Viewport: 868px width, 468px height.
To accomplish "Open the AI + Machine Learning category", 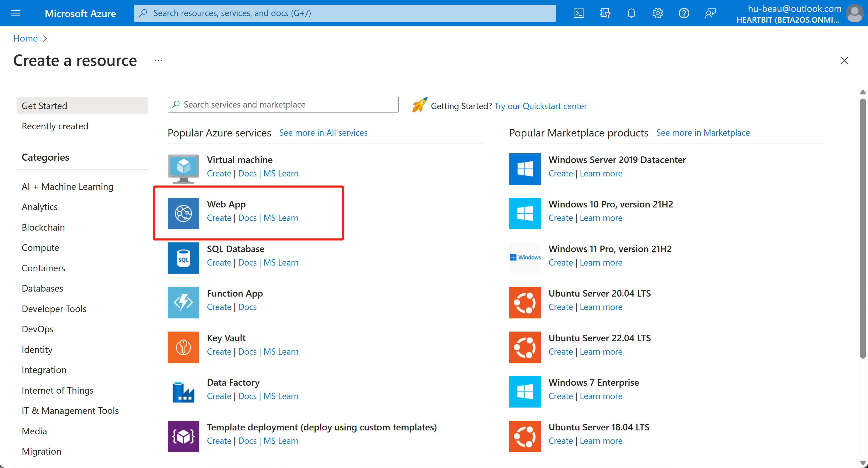I will pos(67,186).
